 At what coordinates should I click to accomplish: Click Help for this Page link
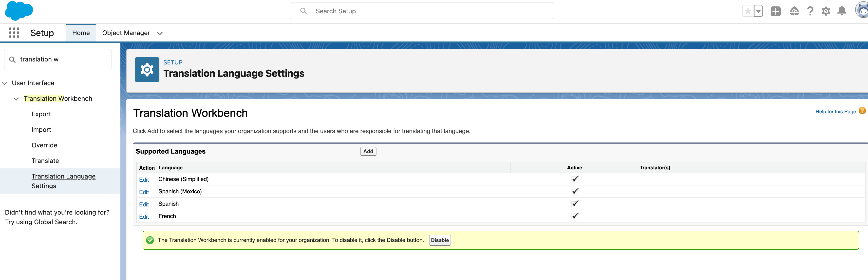coord(835,112)
